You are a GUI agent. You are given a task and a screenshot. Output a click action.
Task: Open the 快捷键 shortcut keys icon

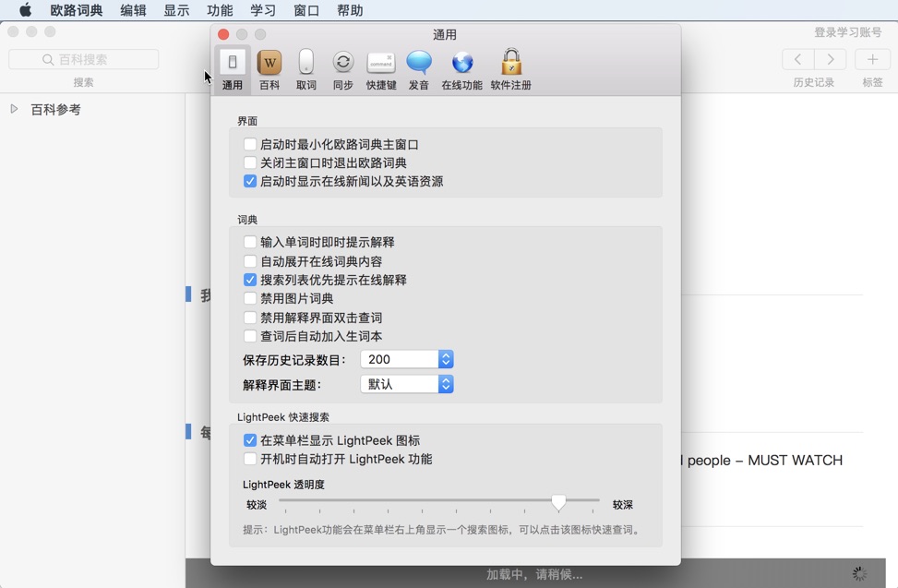pos(381,69)
